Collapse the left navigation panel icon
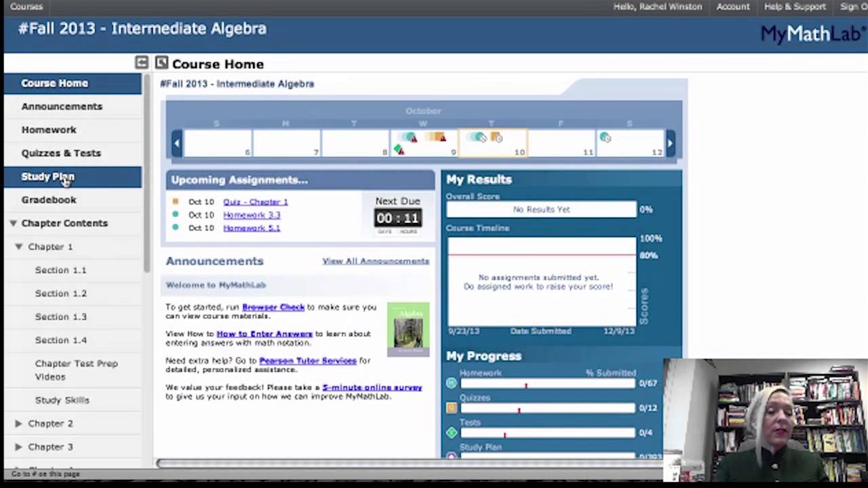The image size is (868, 488). pyautogui.click(x=141, y=63)
